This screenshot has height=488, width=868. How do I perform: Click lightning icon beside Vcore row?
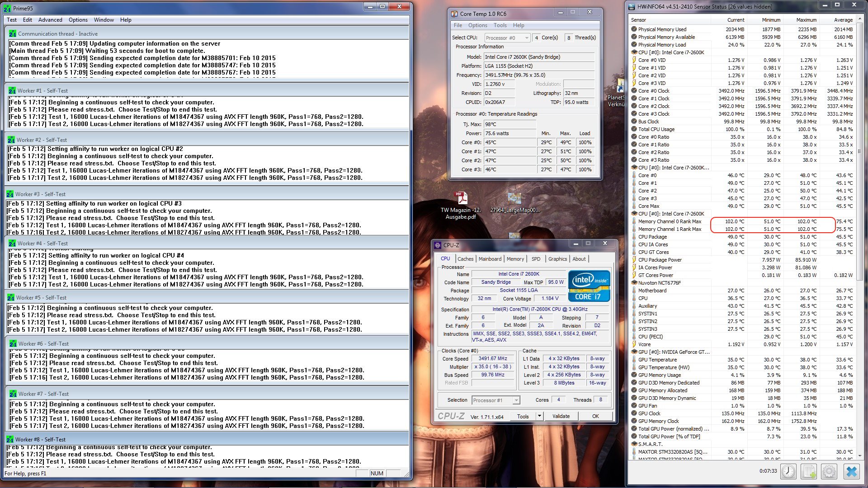point(634,344)
